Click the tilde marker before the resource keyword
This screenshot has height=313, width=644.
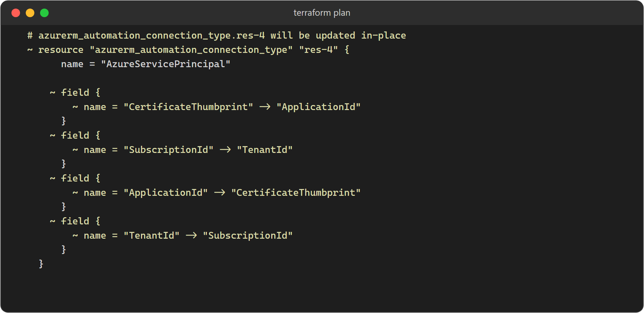pyautogui.click(x=30, y=50)
